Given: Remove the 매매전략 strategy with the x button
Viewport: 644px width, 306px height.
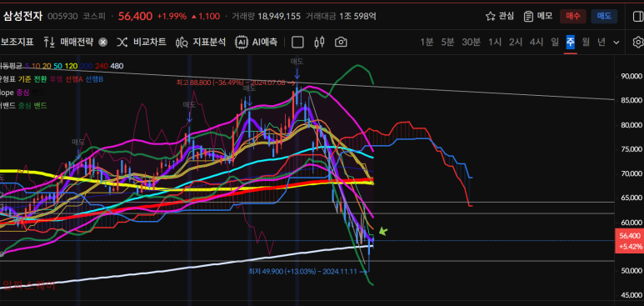Looking at the screenshot, I should tap(103, 42).
